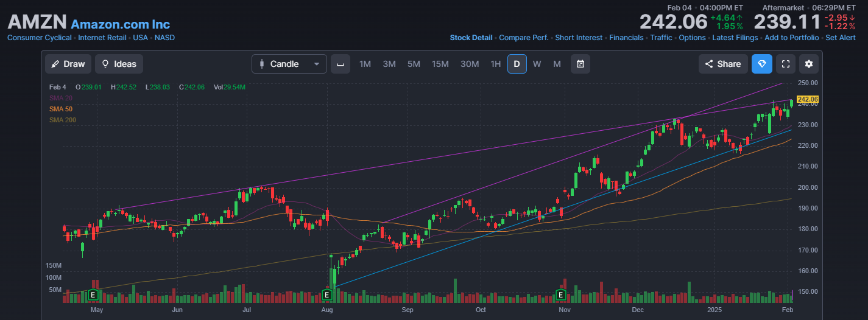The height and width of the screenshot is (320, 868).
Task: Open the Internet Retail industry link
Action: [x=102, y=38]
